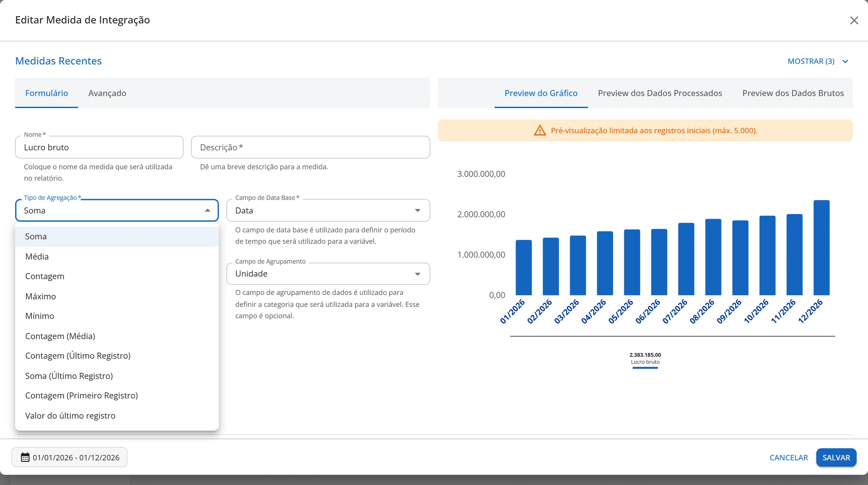Choose Contagem (Último Registro) option

coord(117,356)
